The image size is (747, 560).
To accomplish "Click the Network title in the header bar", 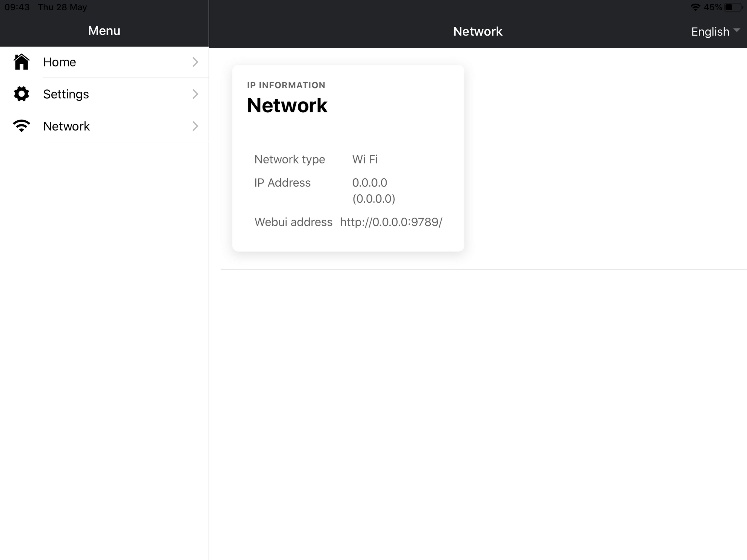I will pos(477,31).
